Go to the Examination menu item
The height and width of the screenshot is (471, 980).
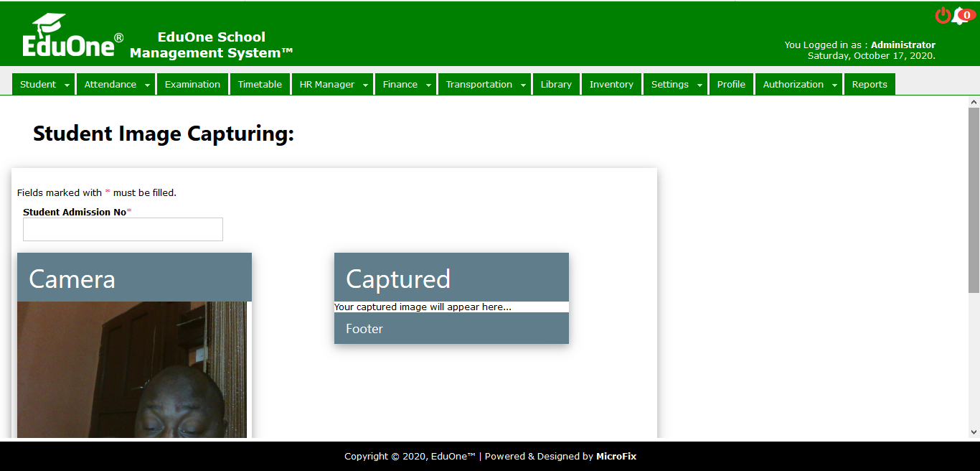[x=192, y=84]
